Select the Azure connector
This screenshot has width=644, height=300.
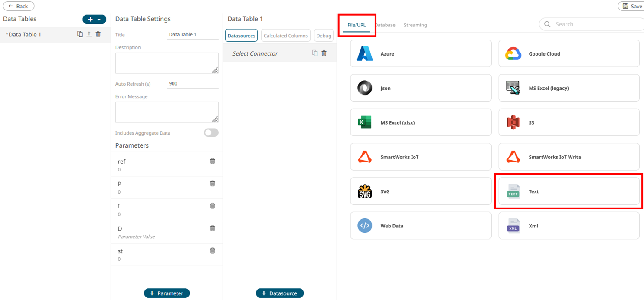(x=421, y=54)
